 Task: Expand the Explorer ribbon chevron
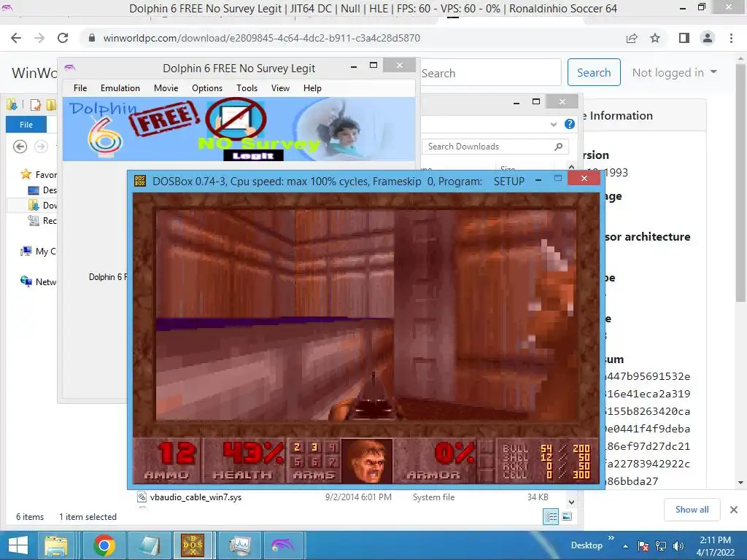point(553,124)
